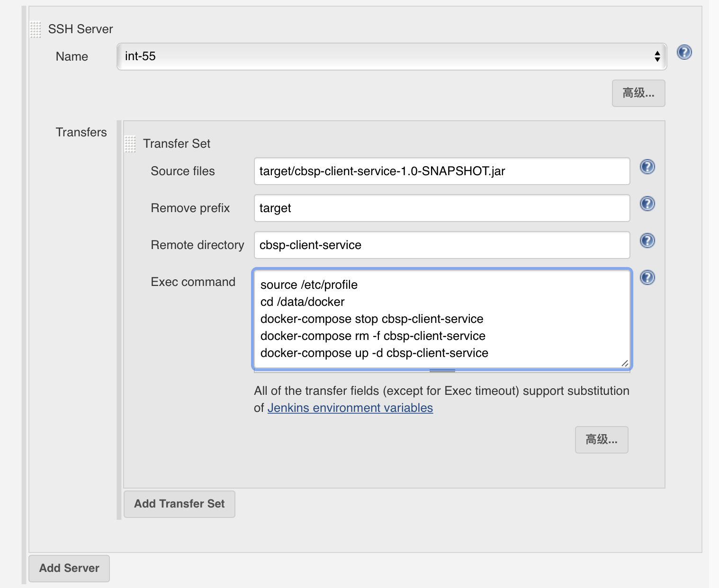Open help for Remote directory field
The height and width of the screenshot is (588, 719).
(647, 241)
